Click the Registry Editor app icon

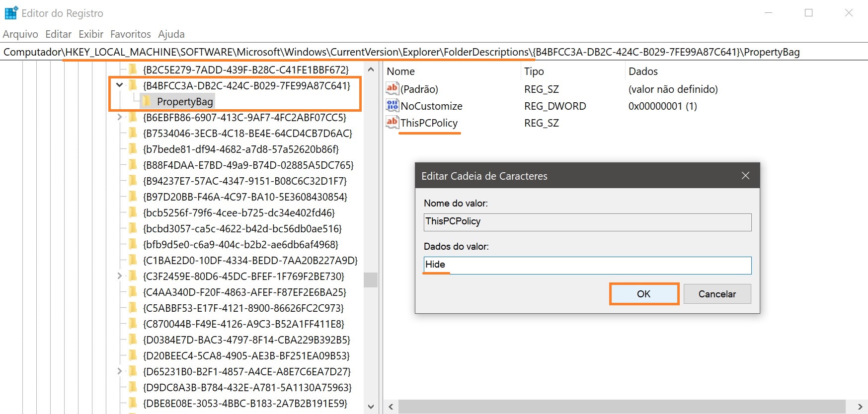11,13
